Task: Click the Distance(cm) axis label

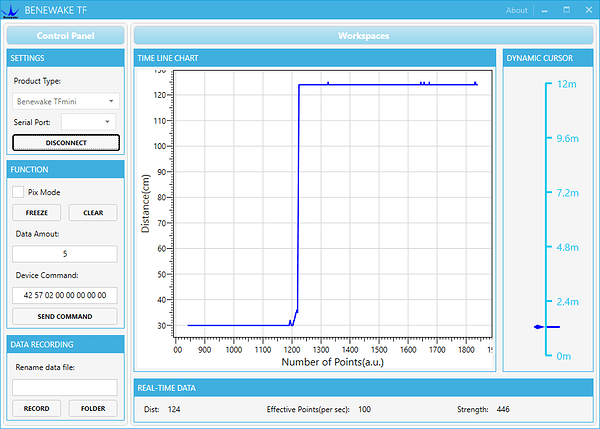Action: (145, 204)
